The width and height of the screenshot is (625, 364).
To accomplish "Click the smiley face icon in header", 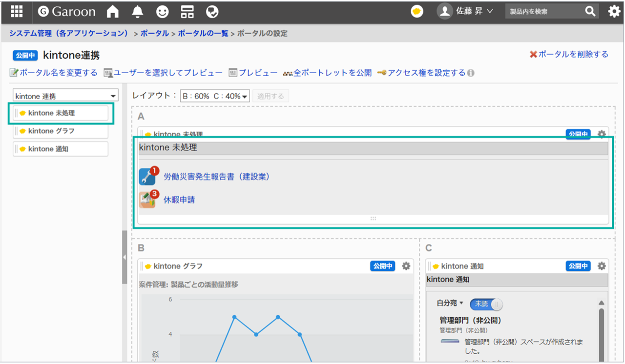I will pyautogui.click(x=162, y=11).
